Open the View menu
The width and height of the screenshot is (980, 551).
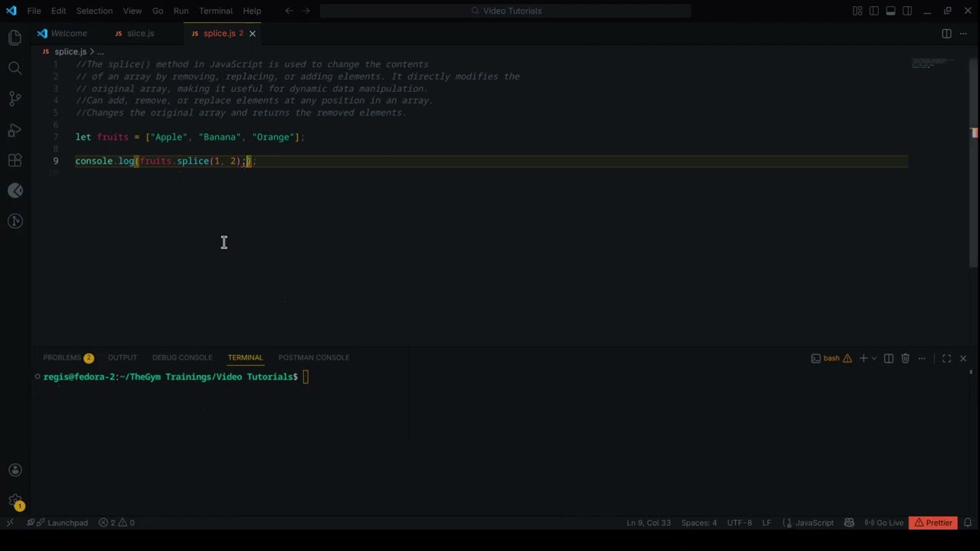click(132, 11)
